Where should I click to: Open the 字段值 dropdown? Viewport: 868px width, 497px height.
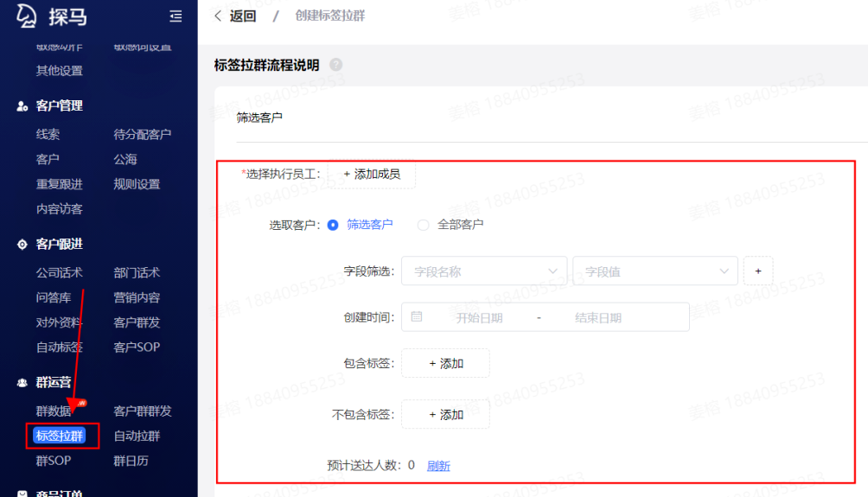click(x=654, y=271)
